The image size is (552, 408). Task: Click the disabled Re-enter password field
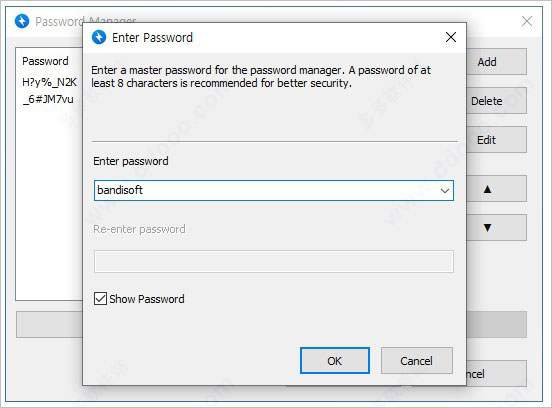pyautogui.click(x=274, y=261)
